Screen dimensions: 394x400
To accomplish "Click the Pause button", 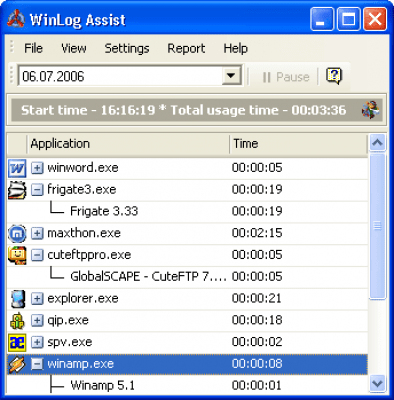I will 286,77.
